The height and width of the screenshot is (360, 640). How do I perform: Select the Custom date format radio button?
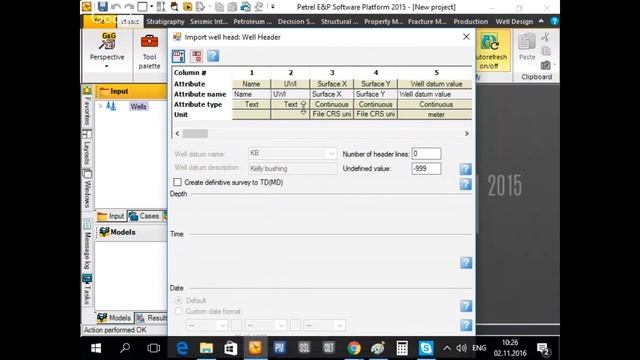[x=178, y=311]
